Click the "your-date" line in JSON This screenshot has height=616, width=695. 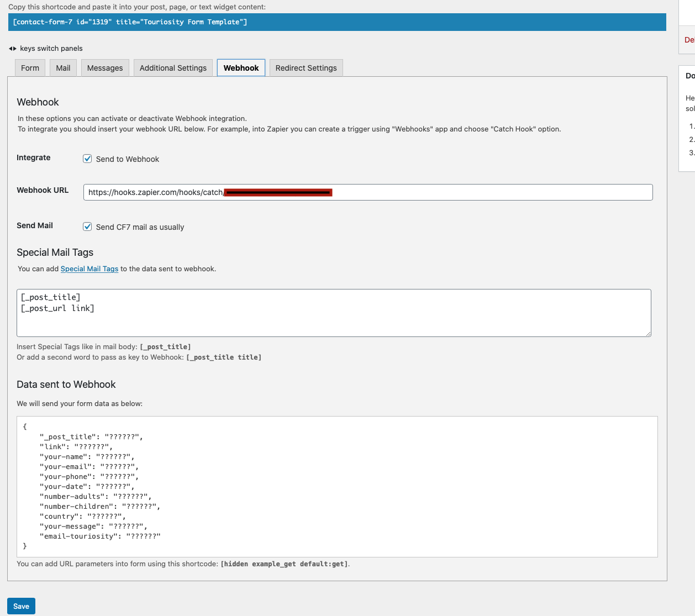[87, 487]
